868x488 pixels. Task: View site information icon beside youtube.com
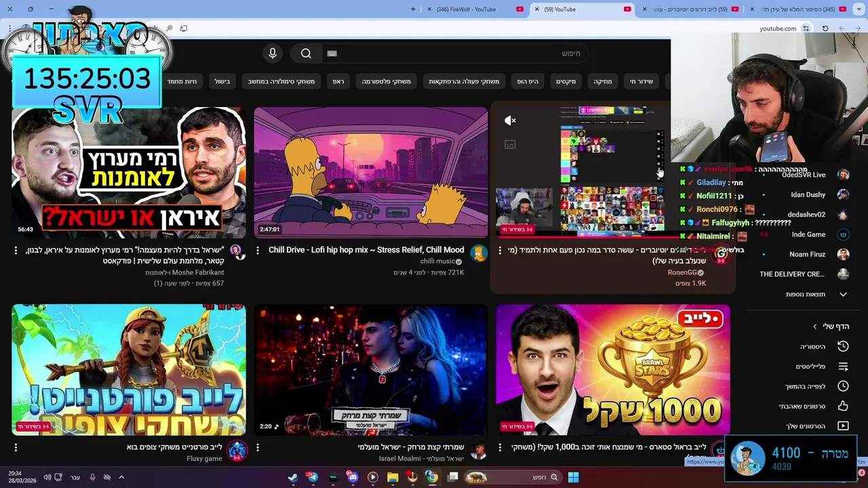pyautogui.click(x=806, y=28)
